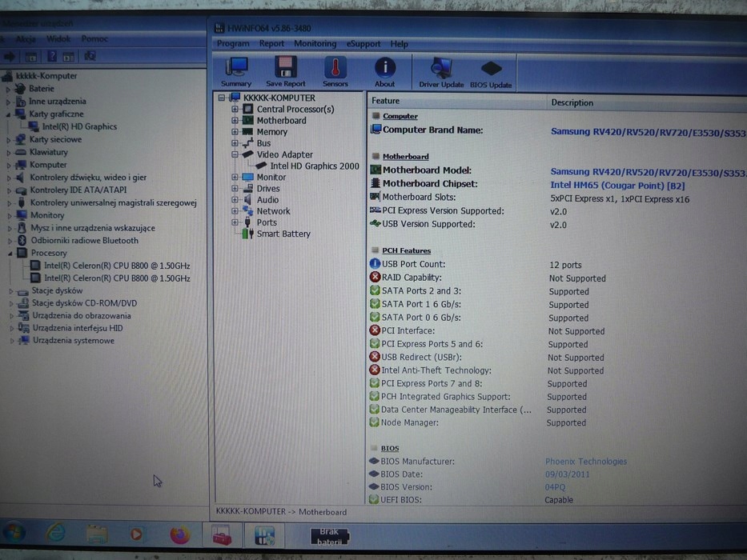Viewport: 747px width, 560px height.
Task: Click the help question-mark toolbar icon
Action: click(52, 57)
